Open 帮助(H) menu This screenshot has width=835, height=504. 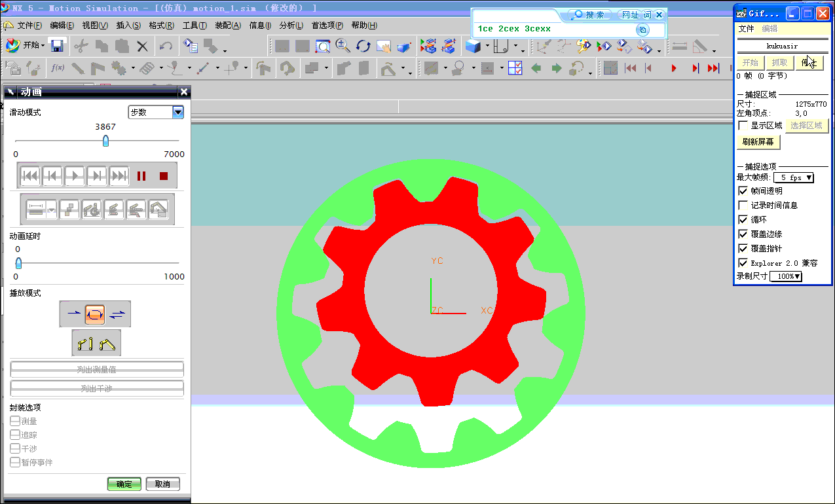coord(364,26)
